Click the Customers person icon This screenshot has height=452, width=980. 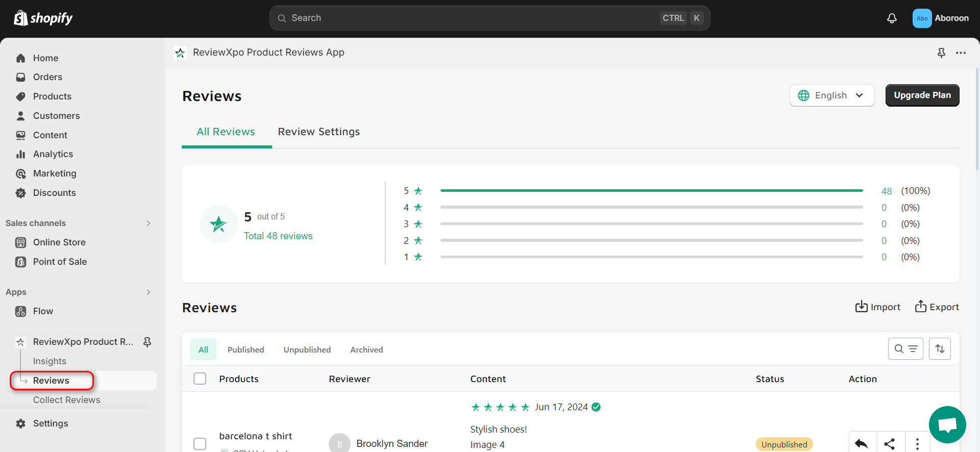(21, 116)
